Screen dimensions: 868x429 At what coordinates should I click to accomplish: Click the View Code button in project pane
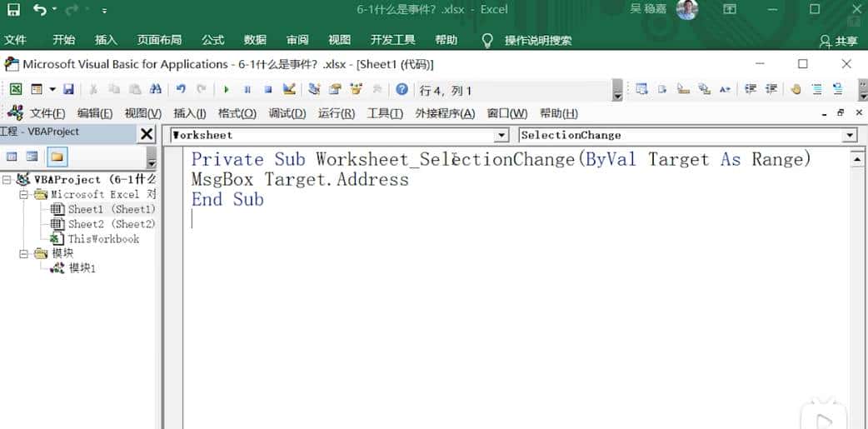coord(11,157)
